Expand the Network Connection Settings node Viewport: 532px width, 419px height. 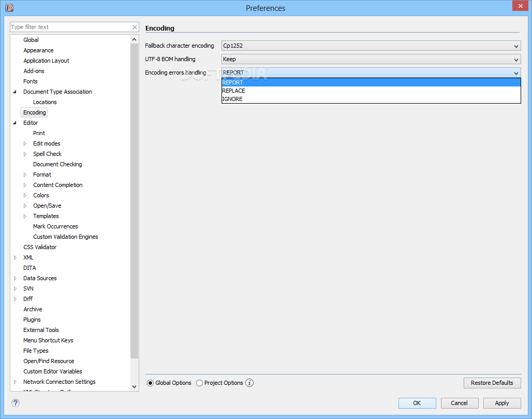coord(15,382)
